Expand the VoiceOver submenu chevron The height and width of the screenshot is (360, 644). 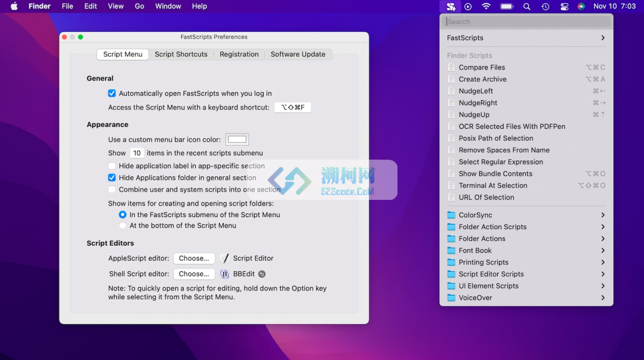click(603, 298)
